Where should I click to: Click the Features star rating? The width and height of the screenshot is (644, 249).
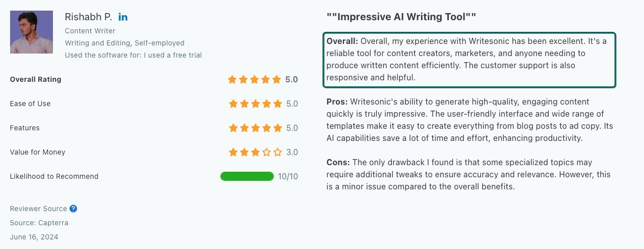click(255, 128)
